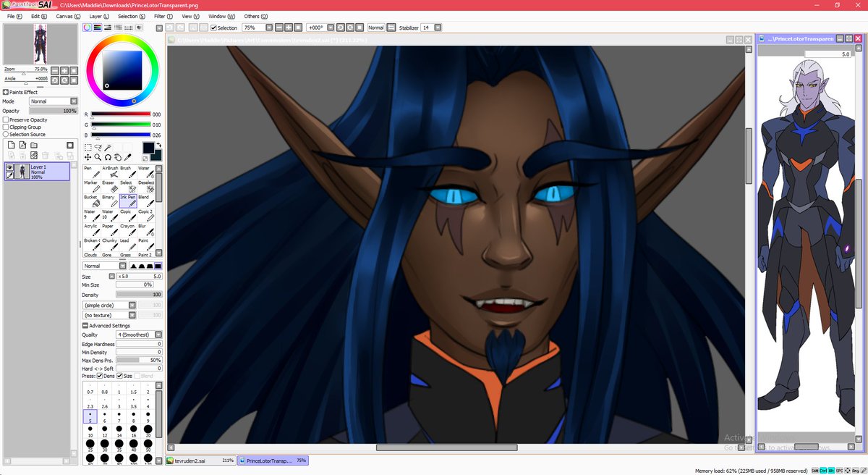868x475 pixels.
Task: Choose the zoom magnifier tool
Action: [98, 156]
